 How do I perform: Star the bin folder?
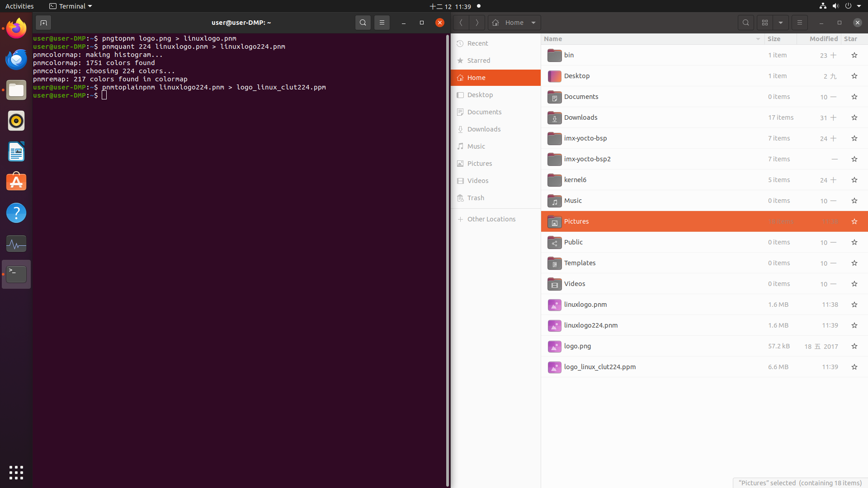tap(854, 55)
